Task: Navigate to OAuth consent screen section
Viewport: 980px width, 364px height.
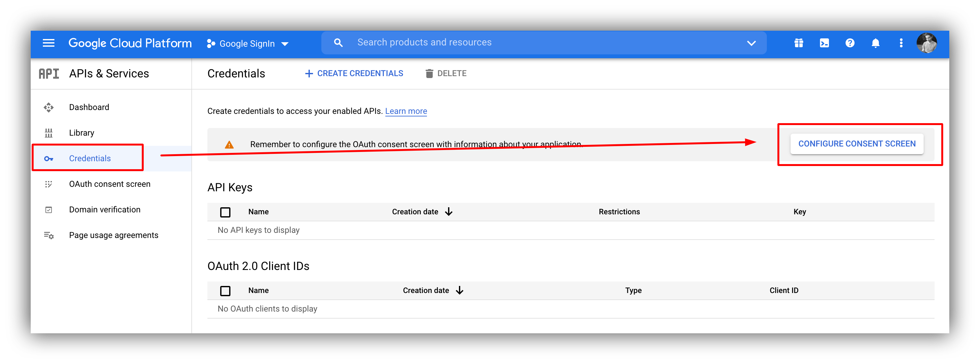Action: pos(109,184)
